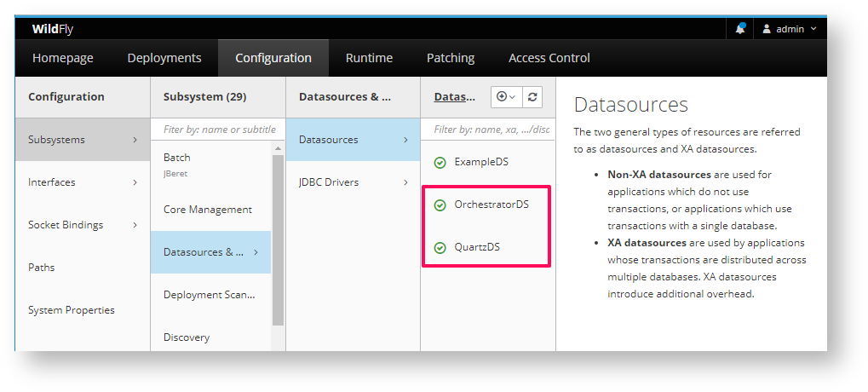Viewport: 868px width, 392px height.
Task: Open the add datasource plus dropdown
Action: pos(506,97)
